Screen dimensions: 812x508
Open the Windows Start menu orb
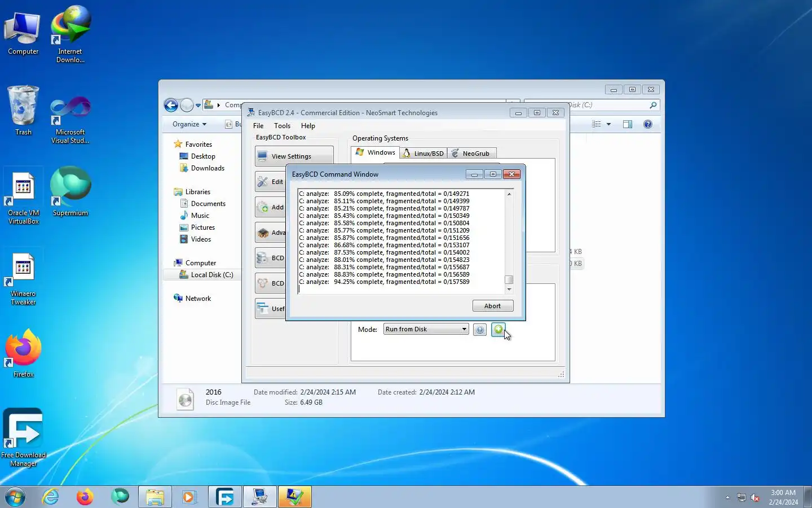[x=15, y=497]
